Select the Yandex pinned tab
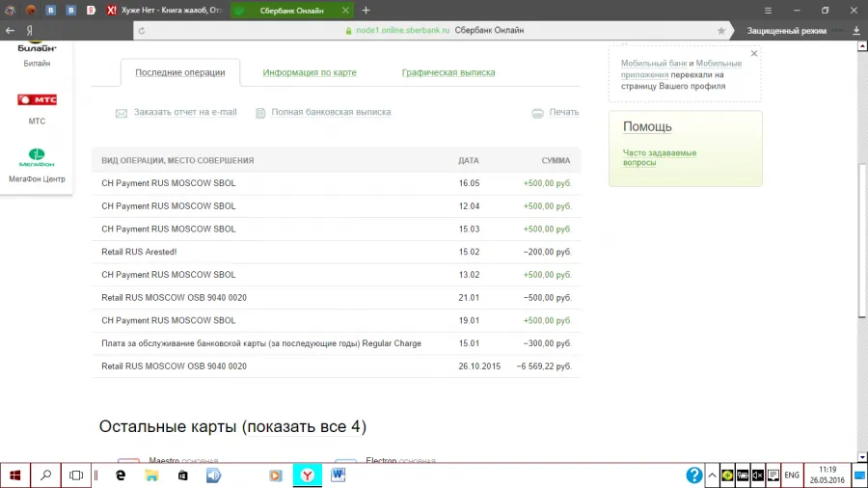The height and width of the screenshot is (488, 868). (x=91, y=10)
